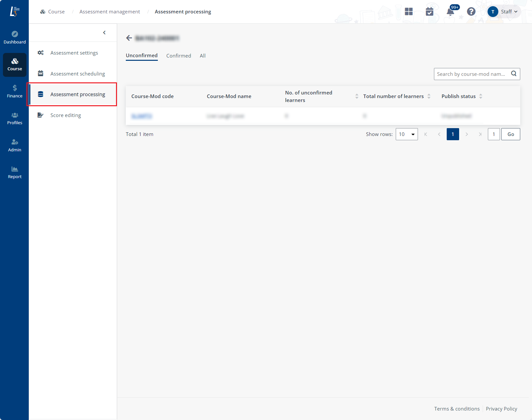Image resolution: width=532 pixels, height=420 pixels.
Task: Click the Go button
Action: pyautogui.click(x=510, y=134)
